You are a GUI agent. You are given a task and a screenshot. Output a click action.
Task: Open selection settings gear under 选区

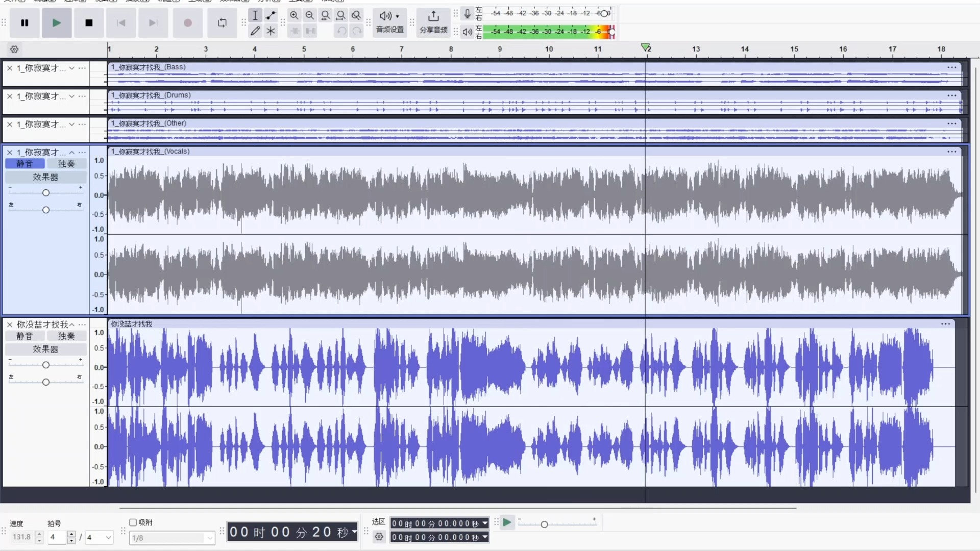pos(379,537)
